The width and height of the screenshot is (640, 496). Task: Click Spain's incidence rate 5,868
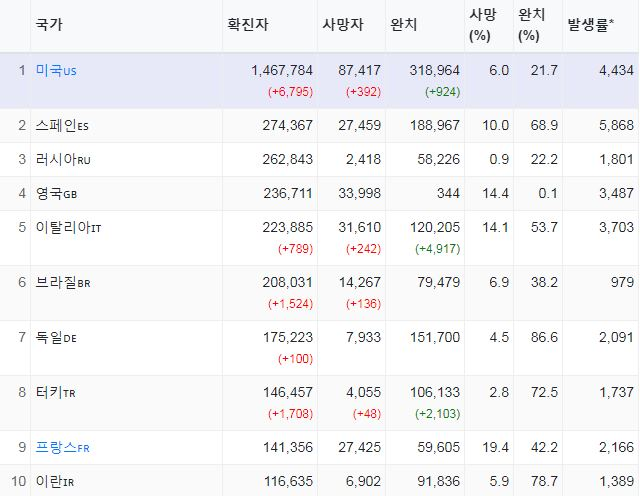click(x=615, y=125)
